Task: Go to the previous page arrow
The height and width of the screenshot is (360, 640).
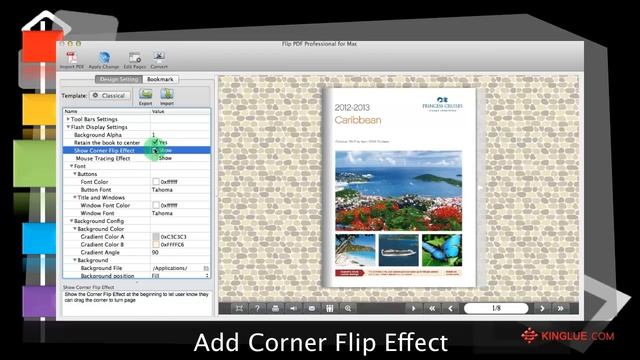Action: pos(451,309)
